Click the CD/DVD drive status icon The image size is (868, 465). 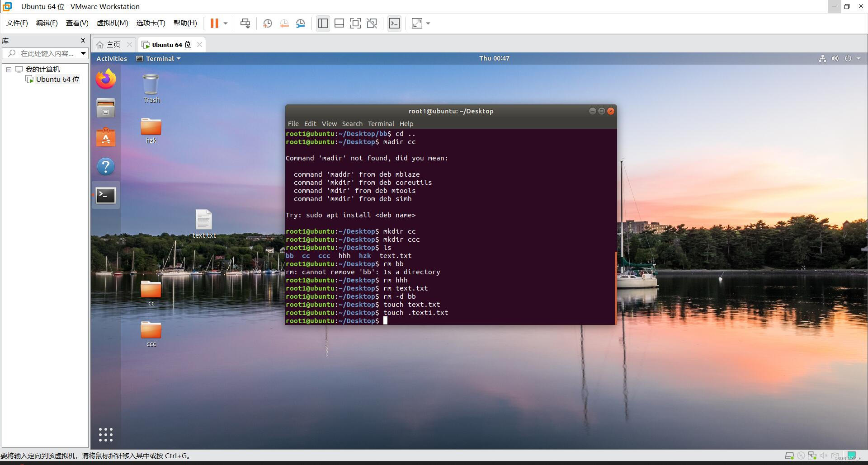[x=801, y=456]
